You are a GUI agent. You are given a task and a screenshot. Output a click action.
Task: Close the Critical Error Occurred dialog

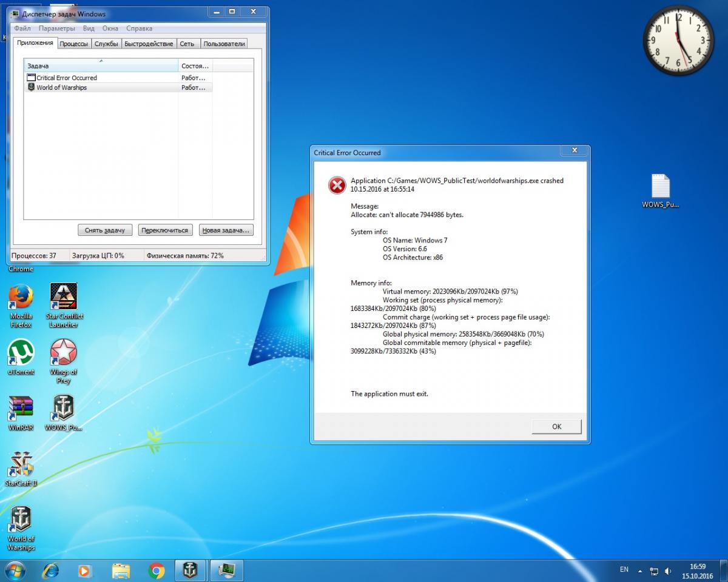point(575,150)
